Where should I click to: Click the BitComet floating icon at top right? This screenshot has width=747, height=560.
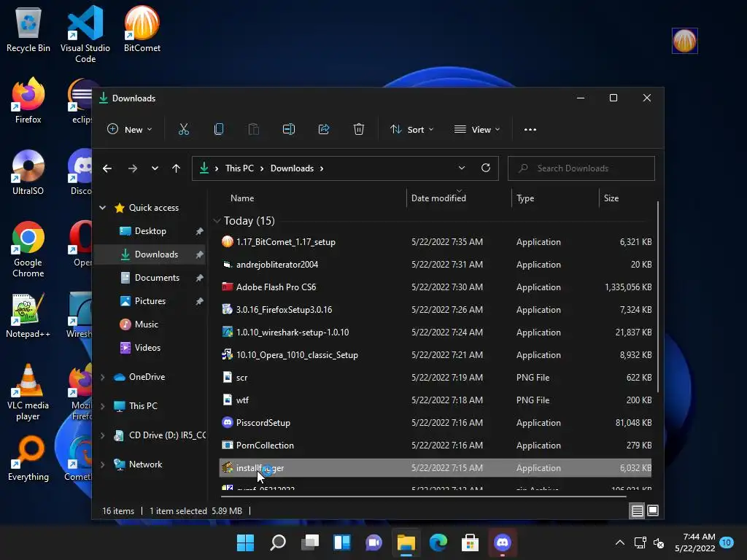pyautogui.click(x=684, y=41)
